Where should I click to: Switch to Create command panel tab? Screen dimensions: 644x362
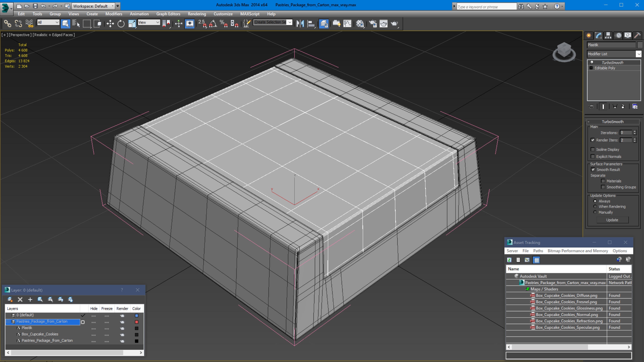click(x=589, y=35)
